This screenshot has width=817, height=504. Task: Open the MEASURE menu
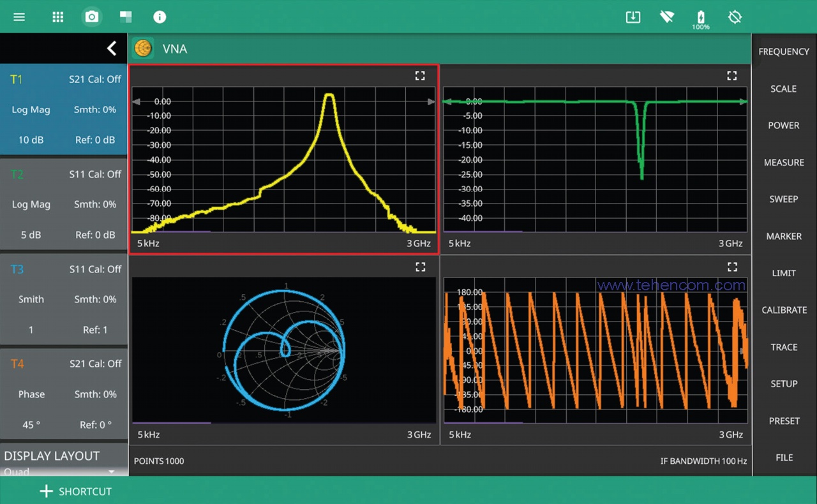coord(784,163)
